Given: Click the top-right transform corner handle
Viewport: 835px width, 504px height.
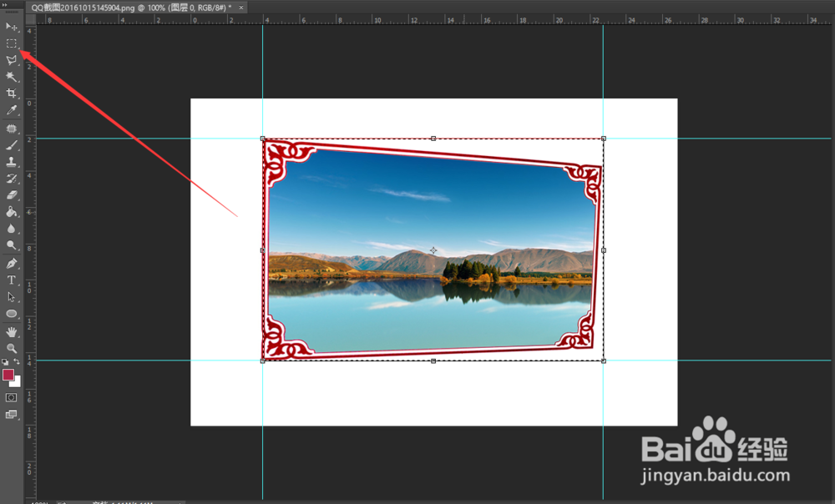Looking at the screenshot, I should pos(604,139).
